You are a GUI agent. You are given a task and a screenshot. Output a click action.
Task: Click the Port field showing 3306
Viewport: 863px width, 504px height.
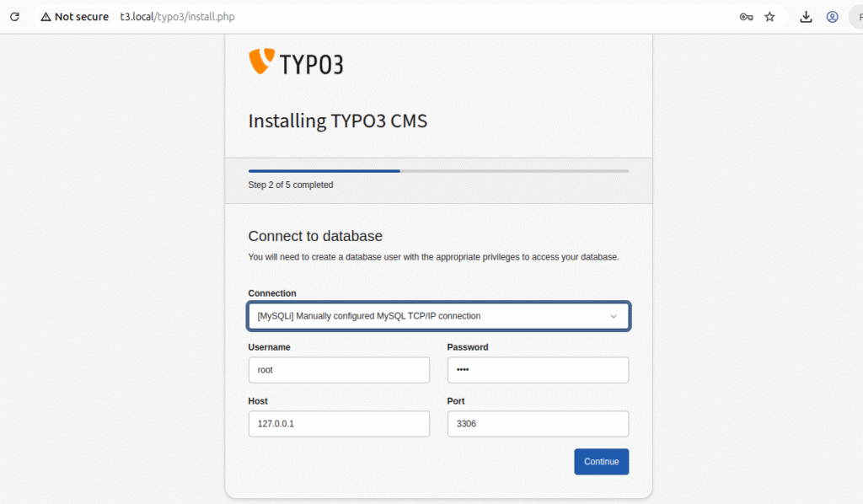[x=538, y=424]
